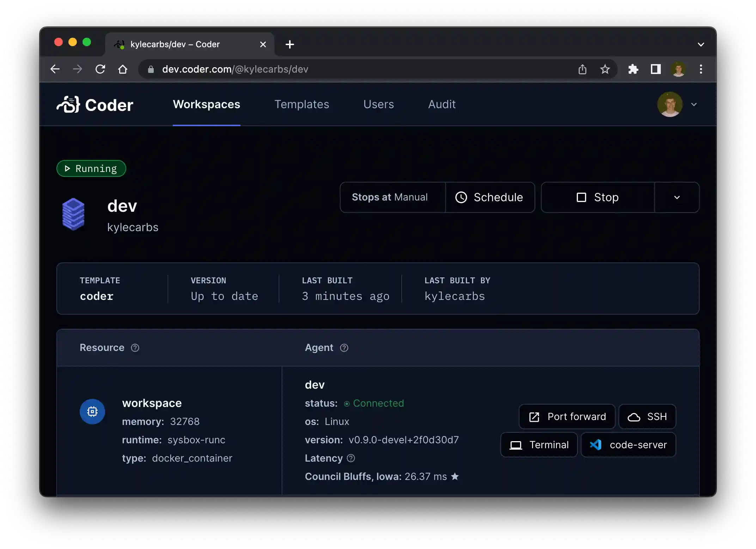Reload the page

100,69
